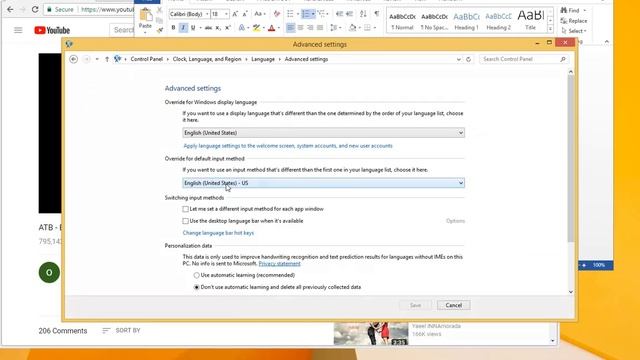Image resolution: width=640 pixels, height=360 pixels.
Task: Expand the address bar history dropdown
Action: coord(459,59)
